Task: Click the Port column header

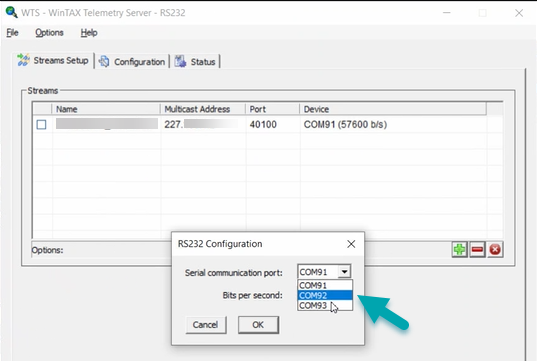Action: pos(273,109)
